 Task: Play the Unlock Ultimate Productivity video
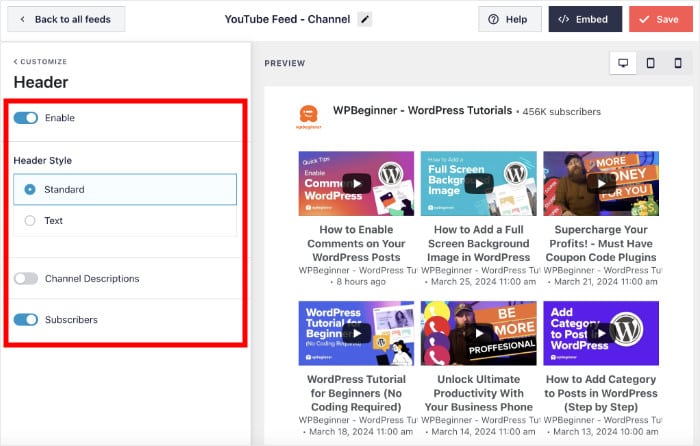pos(479,333)
